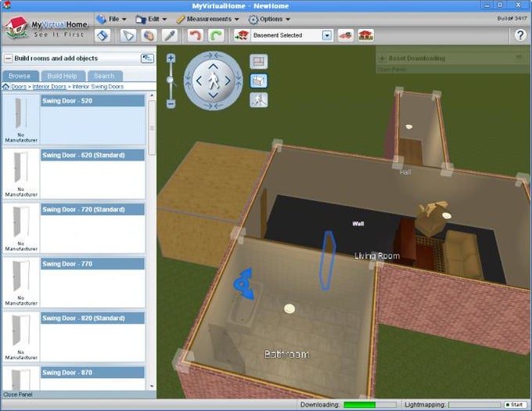The height and width of the screenshot is (411, 532).
Task: Switch to 3D dollhouse view
Action: coord(258,81)
